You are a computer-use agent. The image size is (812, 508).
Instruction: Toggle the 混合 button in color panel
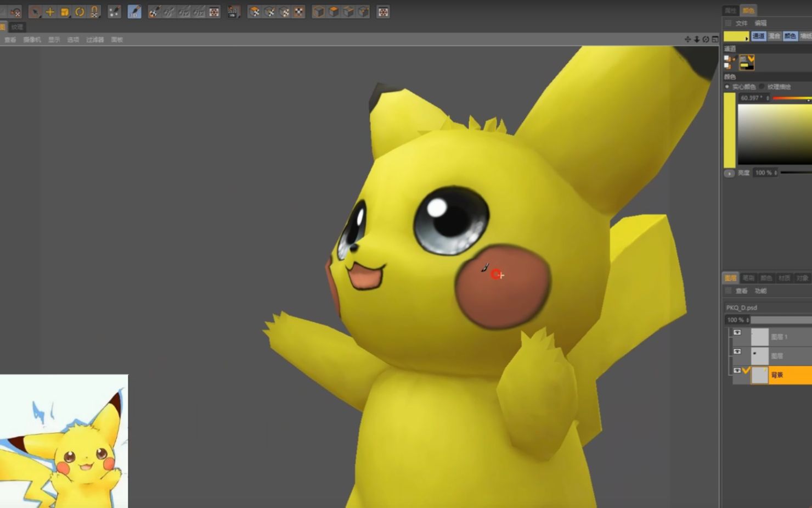point(774,36)
